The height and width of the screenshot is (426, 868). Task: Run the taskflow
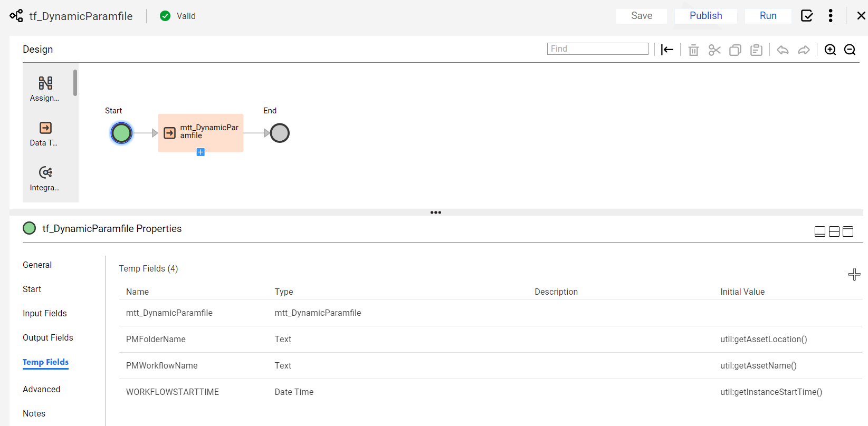(768, 16)
